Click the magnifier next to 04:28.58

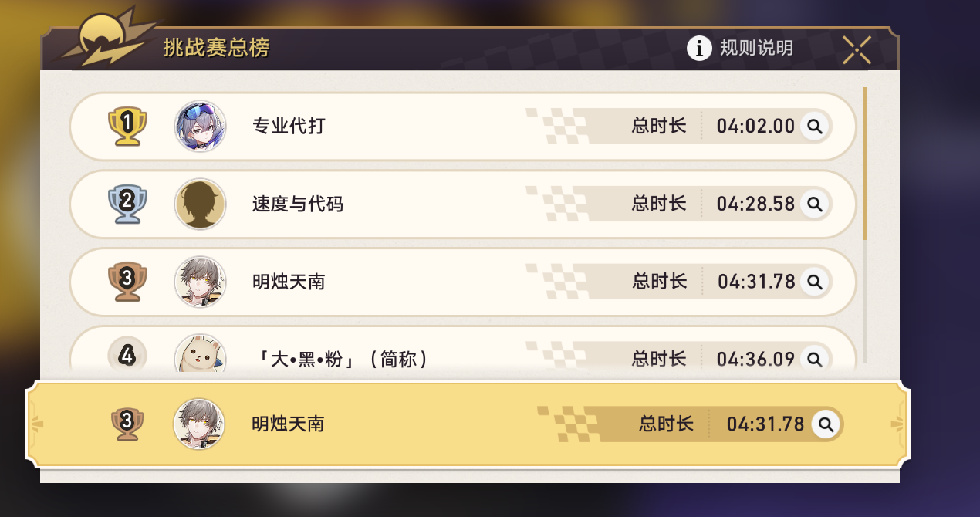(814, 204)
